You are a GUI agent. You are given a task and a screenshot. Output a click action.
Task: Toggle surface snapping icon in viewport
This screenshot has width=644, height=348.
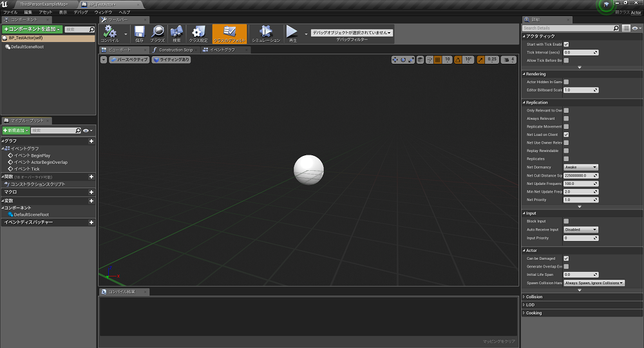(430, 60)
